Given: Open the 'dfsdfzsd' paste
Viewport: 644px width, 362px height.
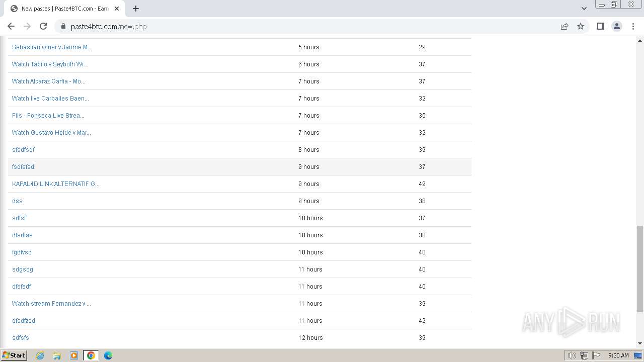Looking at the screenshot, I should (x=24, y=321).
